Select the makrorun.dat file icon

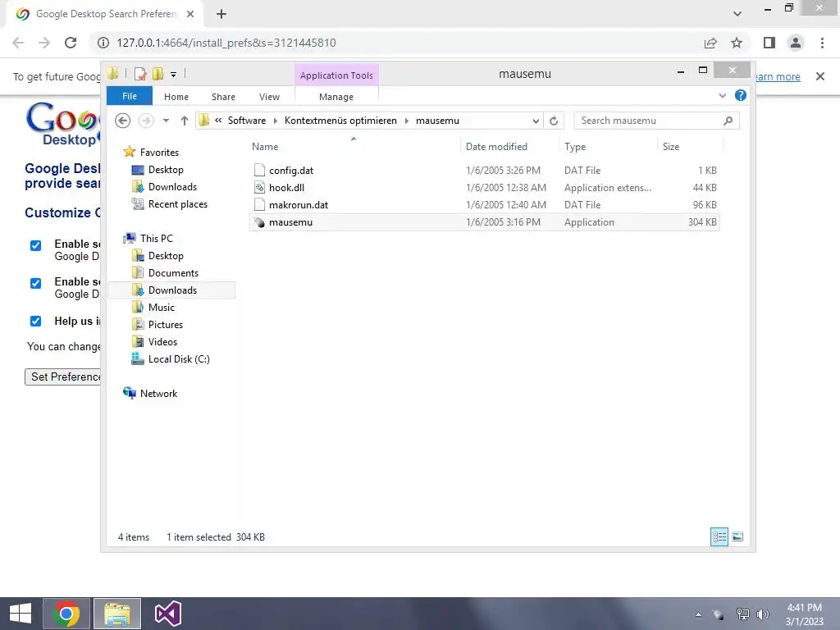[x=259, y=204]
